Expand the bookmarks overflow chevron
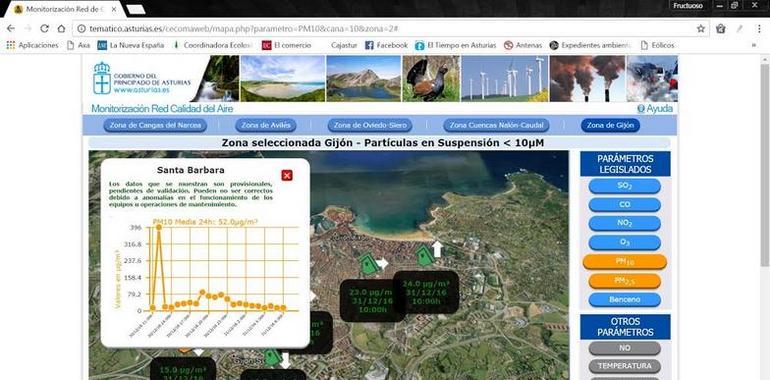 (x=753, y=45)
